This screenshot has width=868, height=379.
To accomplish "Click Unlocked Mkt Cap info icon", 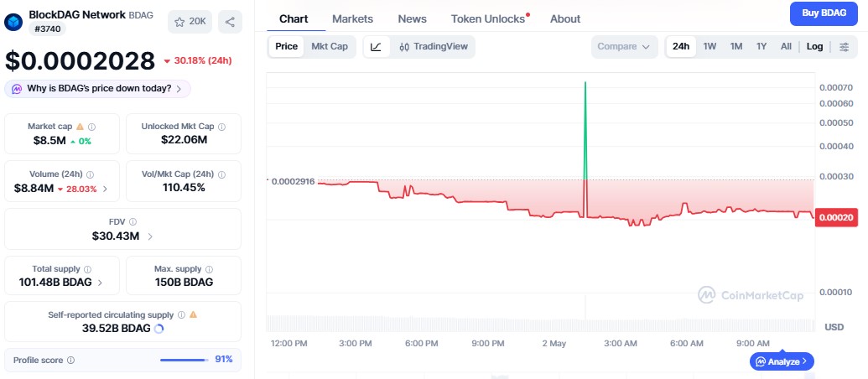I will 222,127.
